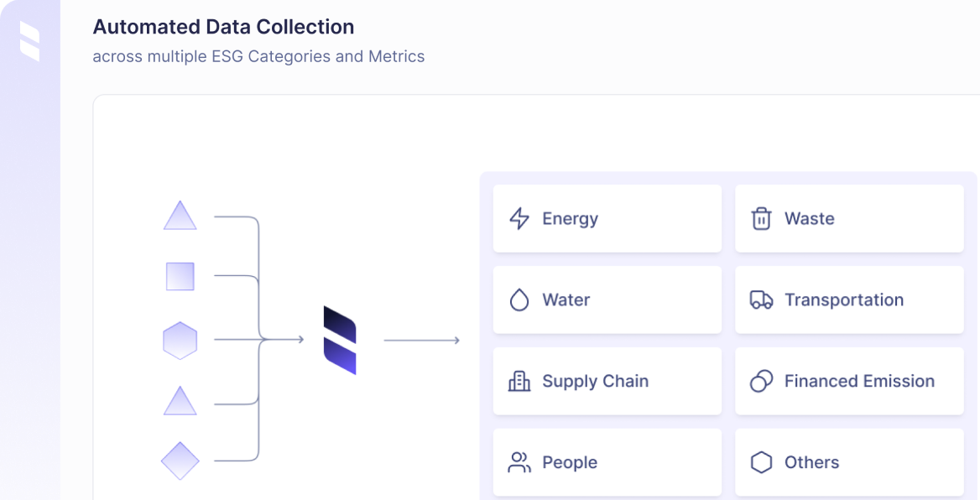Click the water droplet icon
Screen dimensions: 980x500
(x=519, y=300)
